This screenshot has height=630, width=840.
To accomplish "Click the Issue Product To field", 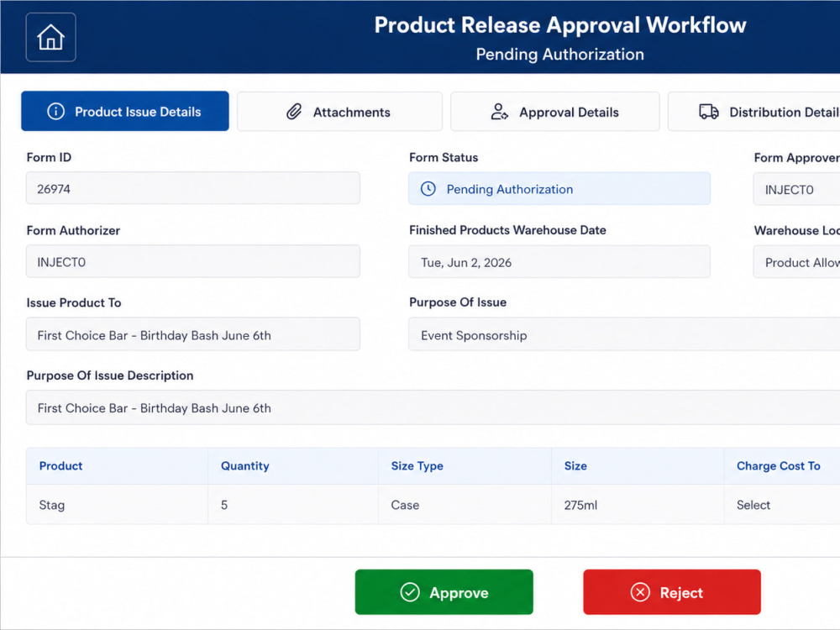I will (x=193, y=334).
